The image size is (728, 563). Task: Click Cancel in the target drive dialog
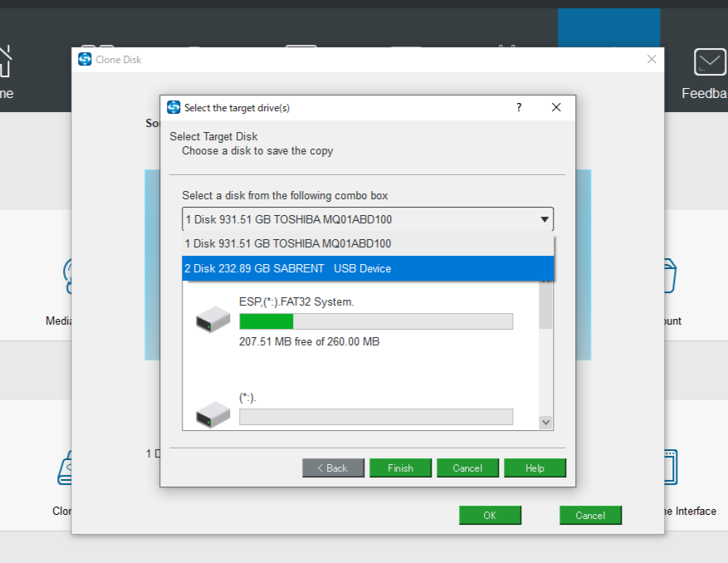coord(467,468)
